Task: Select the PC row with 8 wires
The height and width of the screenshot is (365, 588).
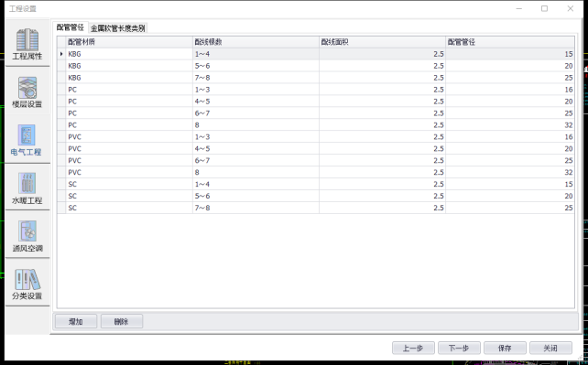Action: coord(316,125)
